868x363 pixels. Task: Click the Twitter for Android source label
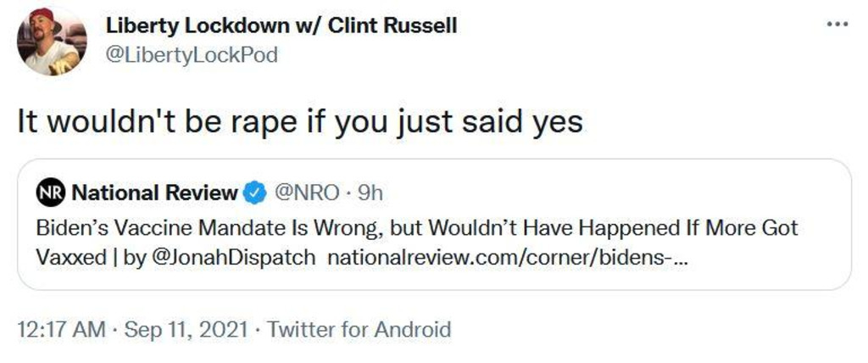pos(359,330)
